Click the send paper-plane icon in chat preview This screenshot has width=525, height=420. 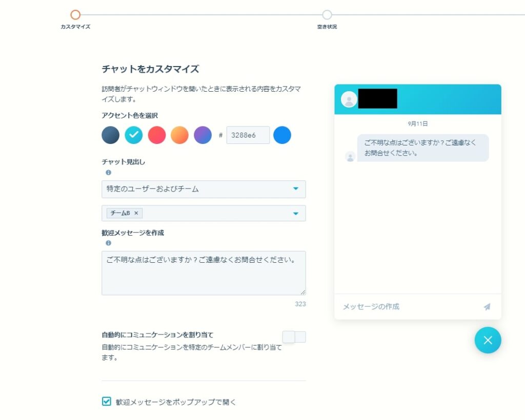click(487, 307)
